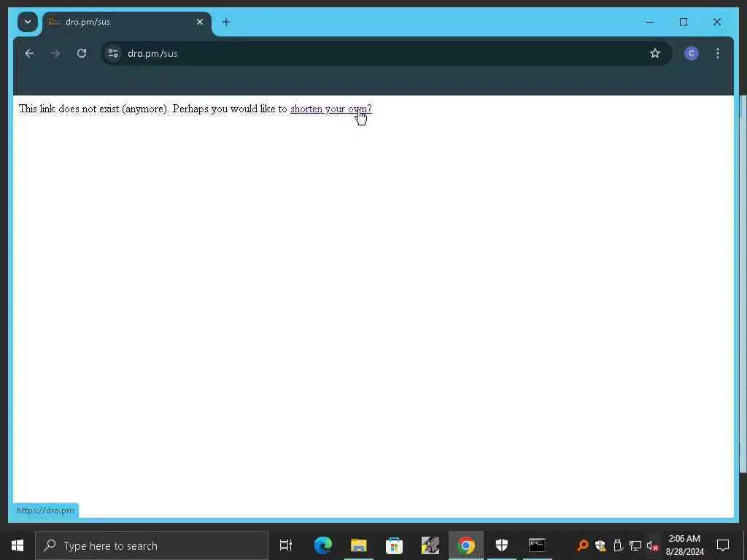View site information icon in address bar
747x560 pixels.
[x=113, y=53]
